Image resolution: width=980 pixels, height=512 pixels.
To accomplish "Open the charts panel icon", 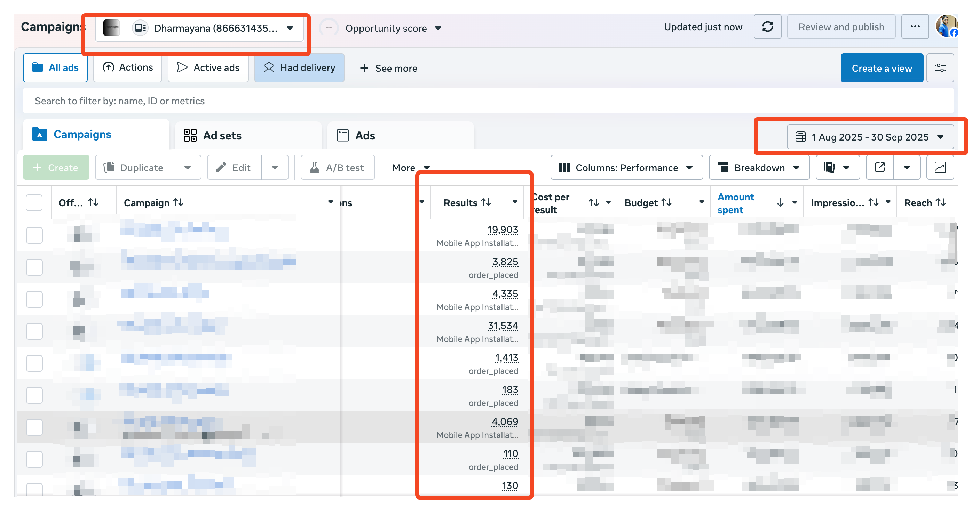I will pyautogui.click(x=940, y=167).
